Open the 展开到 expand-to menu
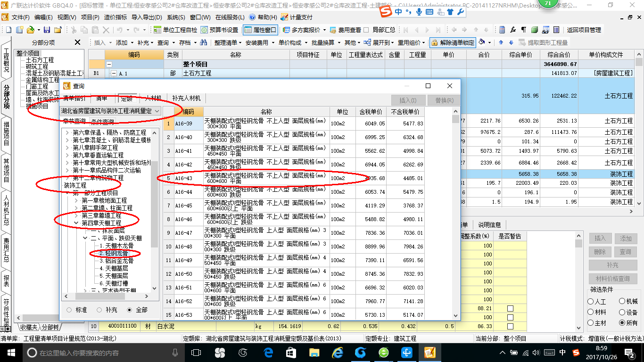The image size is (644, 362). point(380,42)
